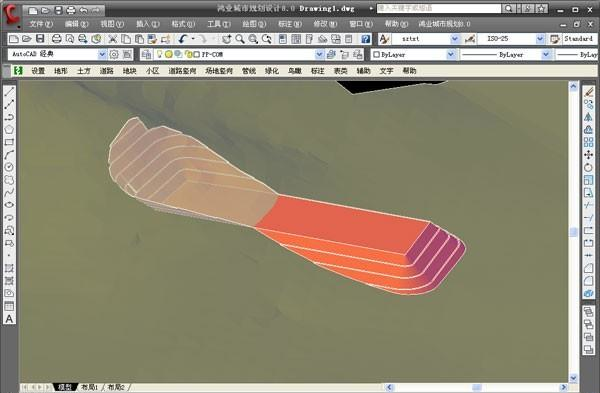Open the multiline Text tool (A)
The height and width of the screenshot is (393, 600).
pos(9,319)
